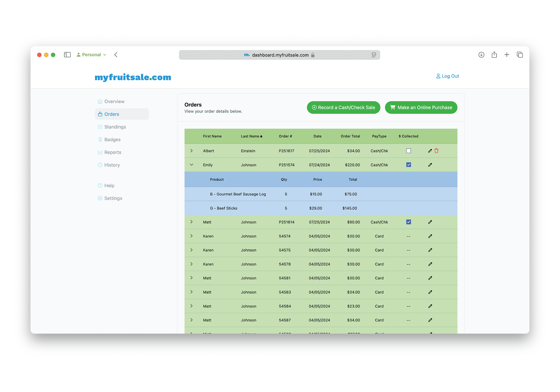Edit order P251614 with pencil icon

430,222
